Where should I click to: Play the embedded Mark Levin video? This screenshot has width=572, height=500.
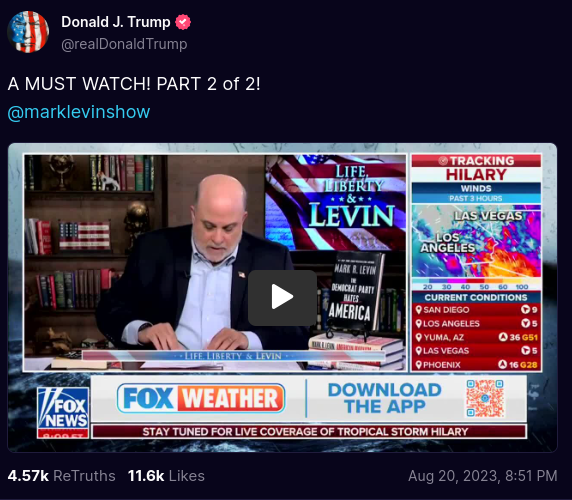point(282,298)
